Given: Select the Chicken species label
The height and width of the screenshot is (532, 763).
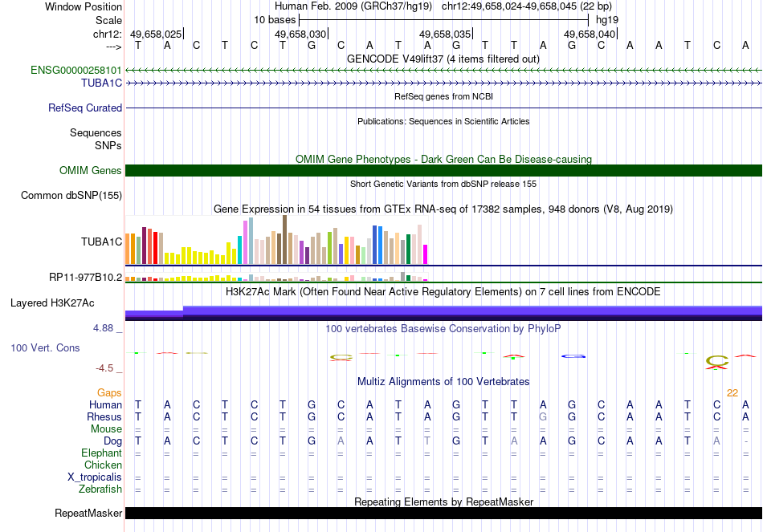Looking at the screenshot, I should 103,465.
